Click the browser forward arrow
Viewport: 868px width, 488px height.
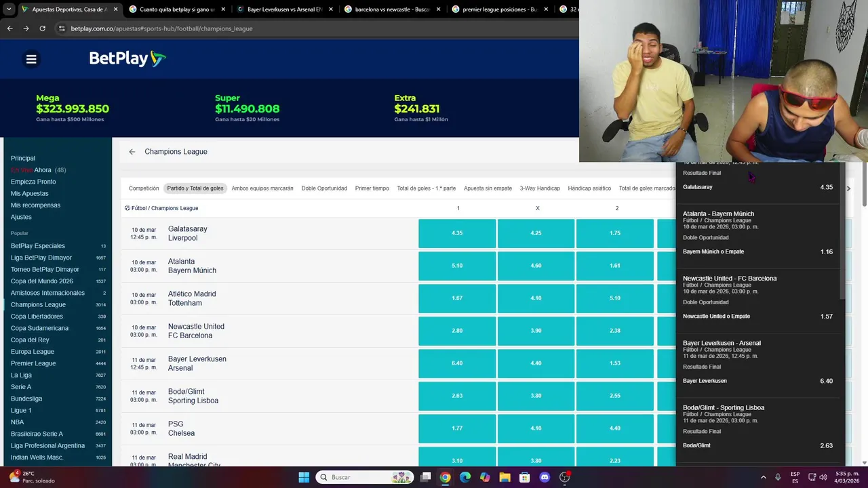26,28
